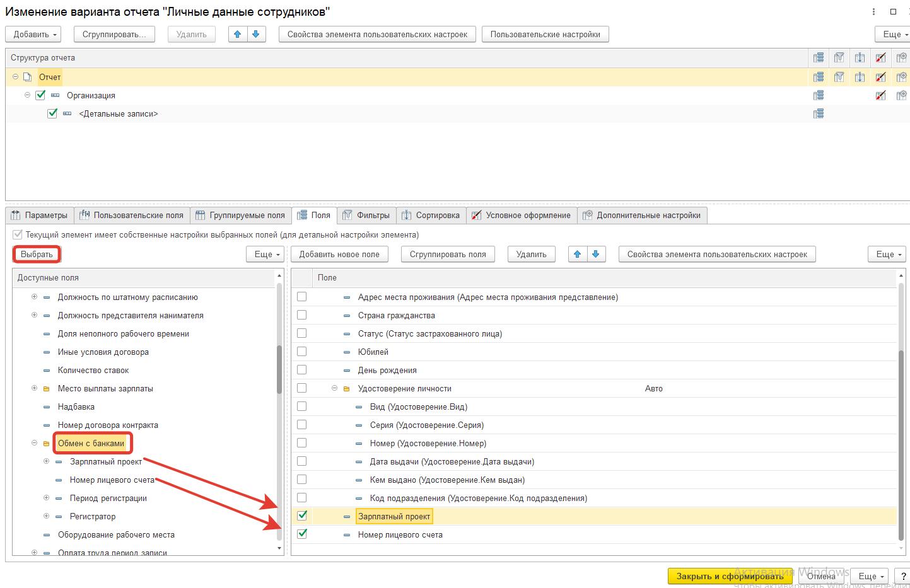Click move field up arrow in fields toolbar
Image resolution: width=910 pixels, height=588 pixels.
point(578,254)
